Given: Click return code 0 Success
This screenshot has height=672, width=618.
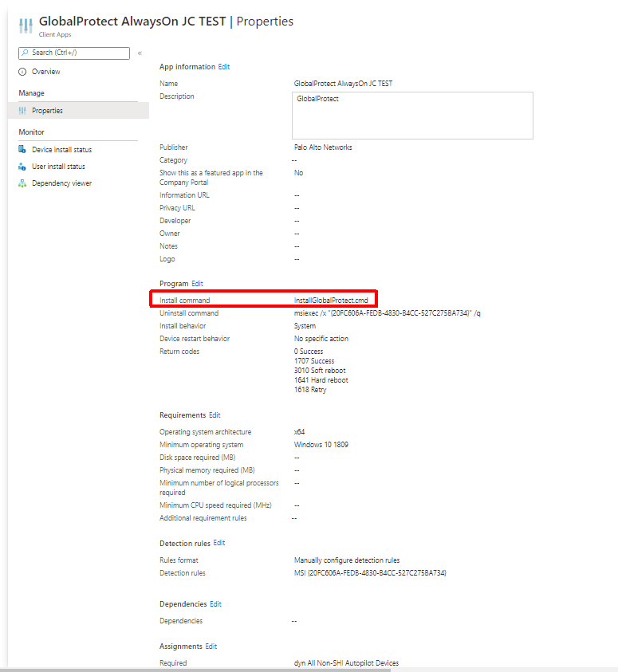Looking at the screenshot, I should click(309, 352).
